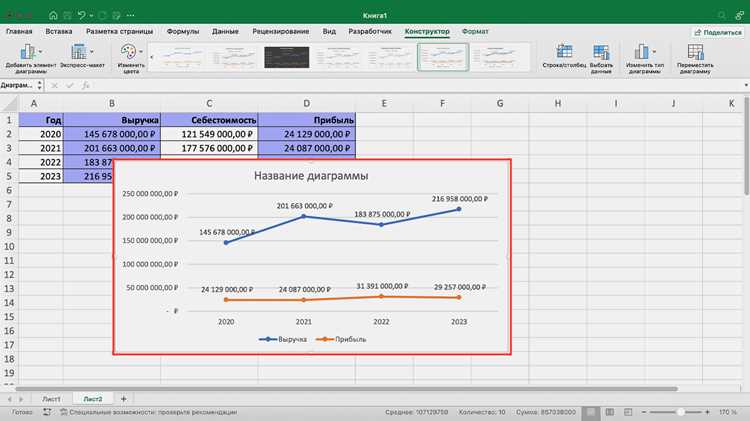Expand the Name Box dropdown arrows
This screenshot has width=750, height=421.
40,85
